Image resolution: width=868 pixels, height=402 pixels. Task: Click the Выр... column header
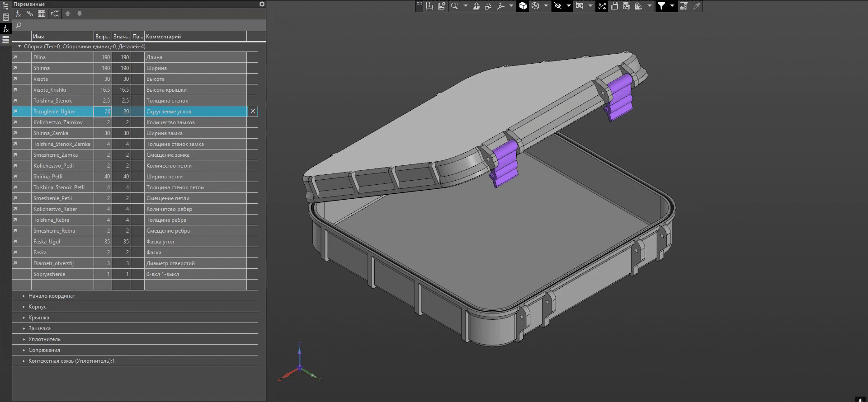(103, 37)
